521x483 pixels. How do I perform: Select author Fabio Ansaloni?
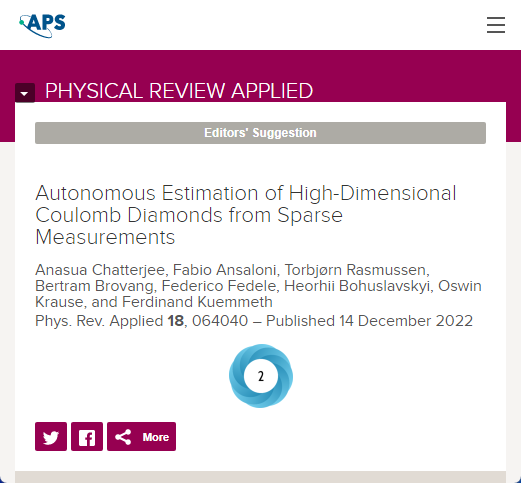point(224,270)
